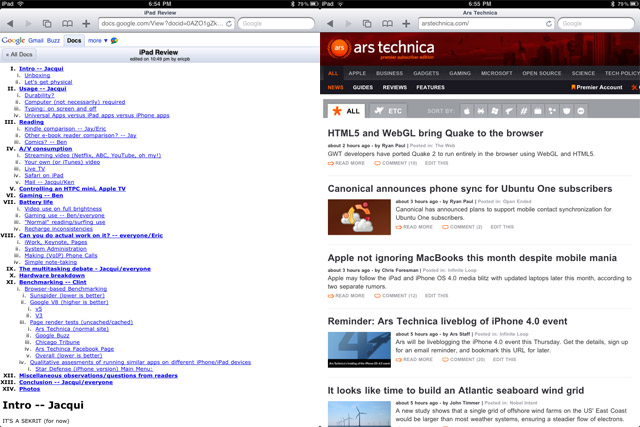Sort articles by the round icon after the shield
Viewport: 640px width, 427px height.
(x=580, y=111)
